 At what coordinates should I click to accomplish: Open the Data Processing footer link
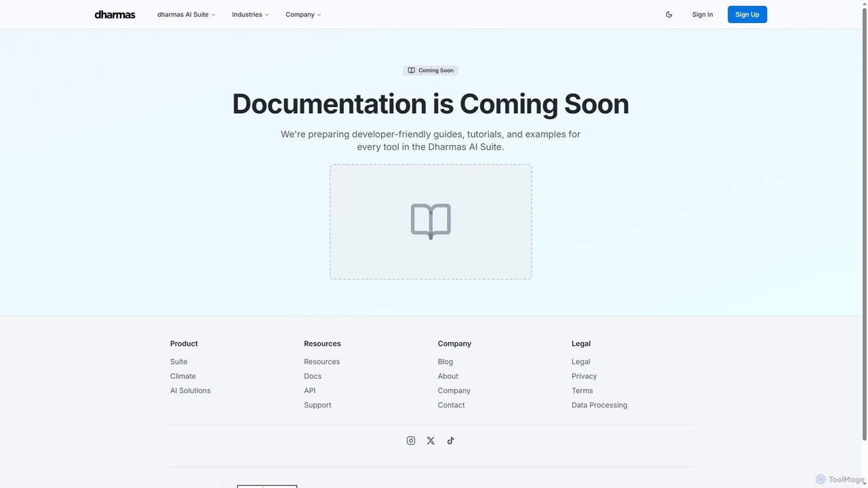coord(599,405)
